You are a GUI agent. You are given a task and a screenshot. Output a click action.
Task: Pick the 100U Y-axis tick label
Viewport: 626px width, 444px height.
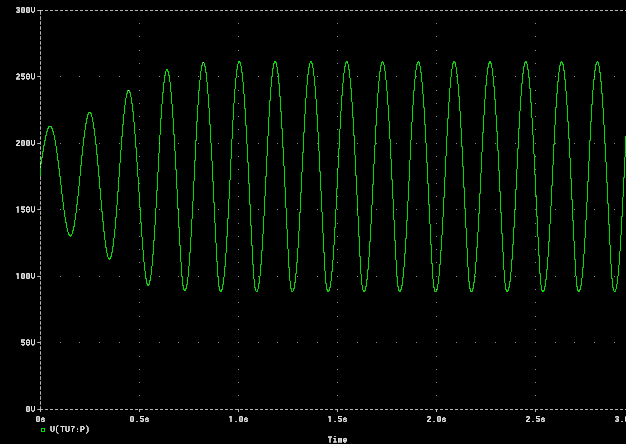pyautogui.click(x=26, y=276)
